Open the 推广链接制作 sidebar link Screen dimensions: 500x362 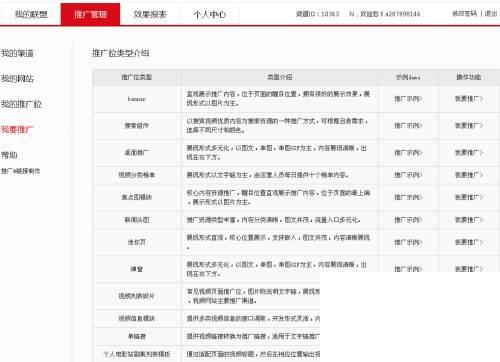(20, 171)
